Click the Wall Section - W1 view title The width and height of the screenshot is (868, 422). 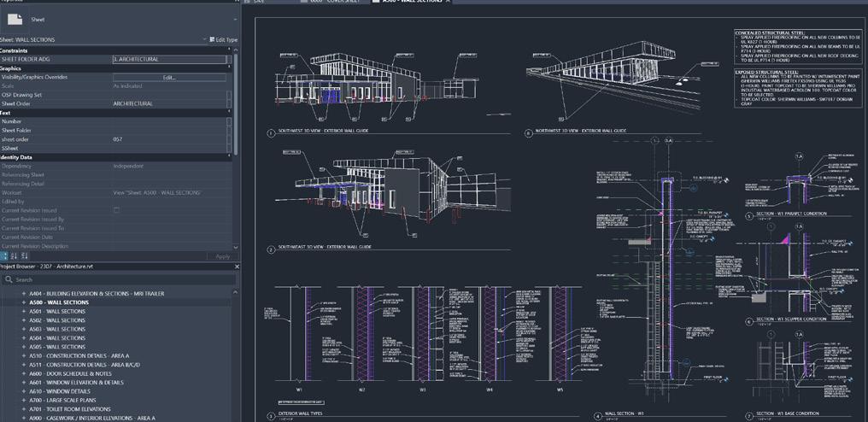click(625, 414)
